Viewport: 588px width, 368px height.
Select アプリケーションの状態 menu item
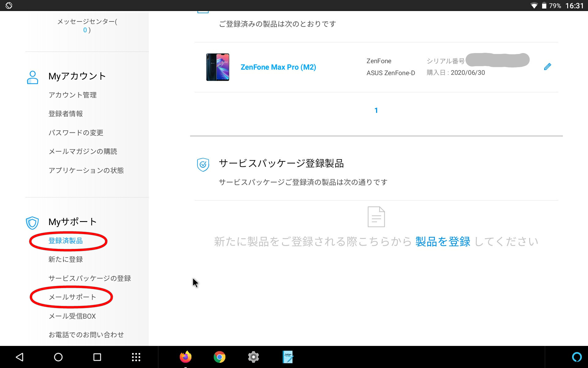(86, 171)
